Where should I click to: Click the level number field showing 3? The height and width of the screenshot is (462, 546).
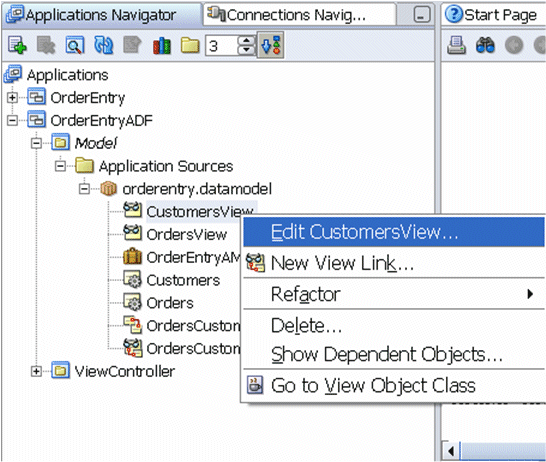click(x=221, y=45)
